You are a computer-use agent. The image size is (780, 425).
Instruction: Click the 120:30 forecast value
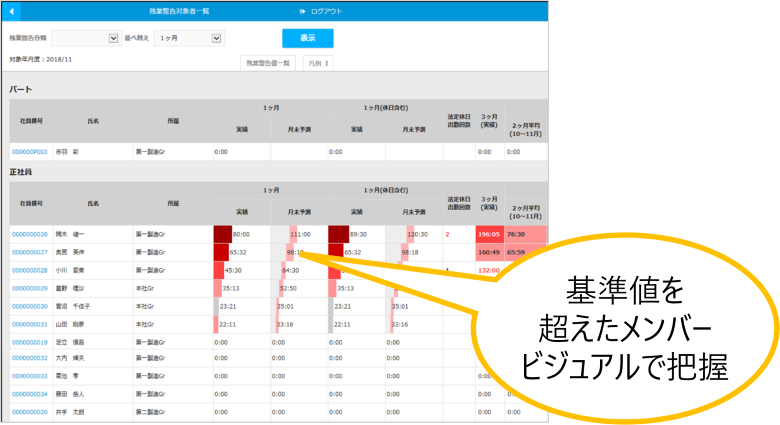pyautogui.click(x=417, y=234)
